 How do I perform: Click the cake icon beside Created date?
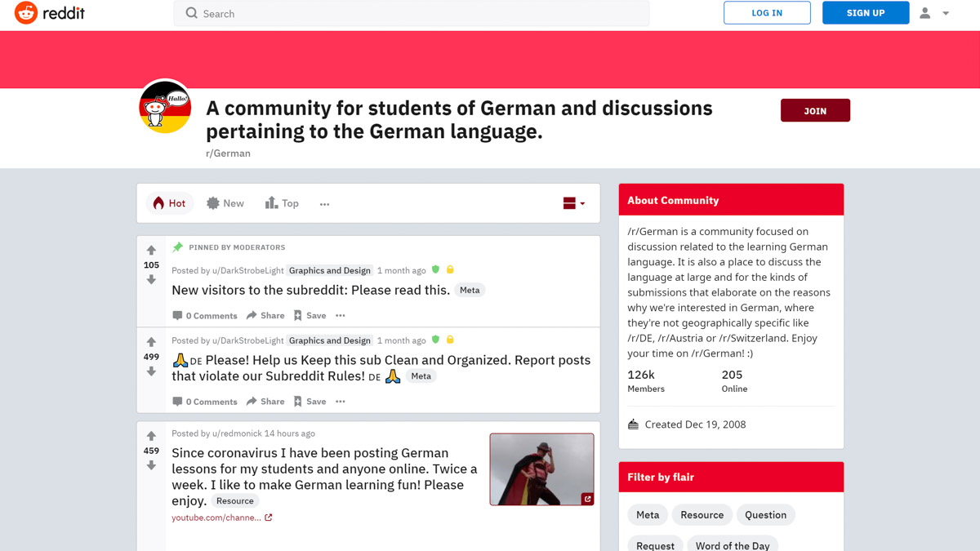tap(633, 424)
